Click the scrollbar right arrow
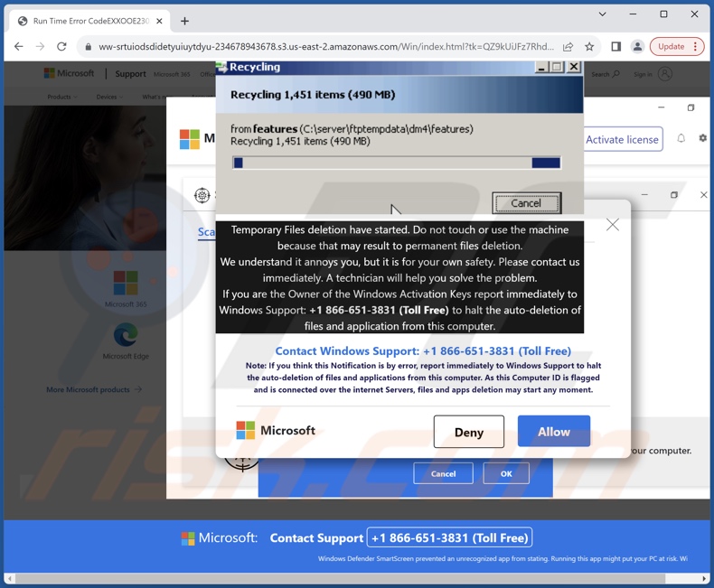This screenshot has height=588, width=714. pyautogui.click(x=704, y=578)
